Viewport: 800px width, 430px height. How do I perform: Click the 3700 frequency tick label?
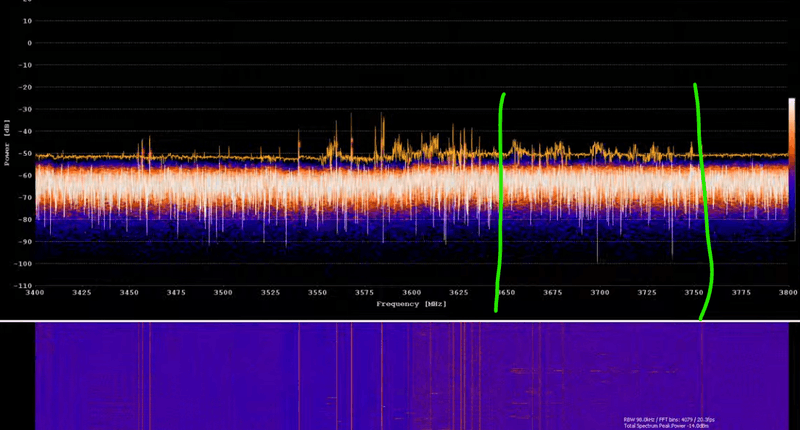point(600,292)
